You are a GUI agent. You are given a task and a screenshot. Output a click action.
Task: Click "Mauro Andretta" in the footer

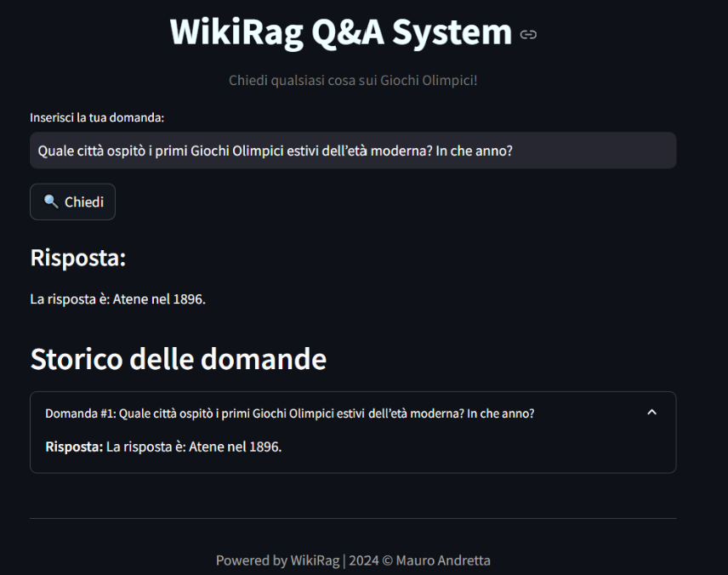pos(441,560)
